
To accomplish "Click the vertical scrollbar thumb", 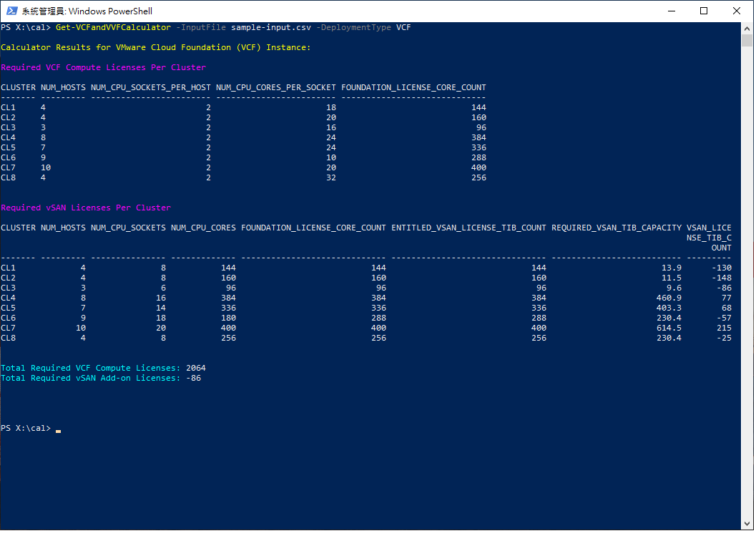I will (747, 41).
